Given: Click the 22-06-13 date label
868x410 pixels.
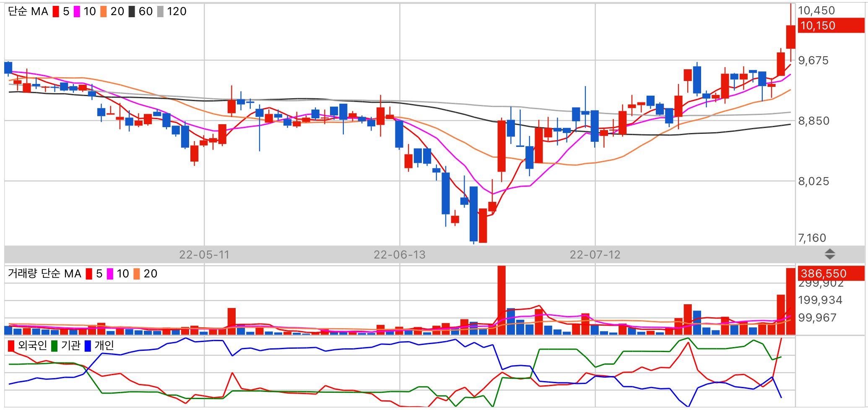Looking at the screenshot, I should coord(400,255).
